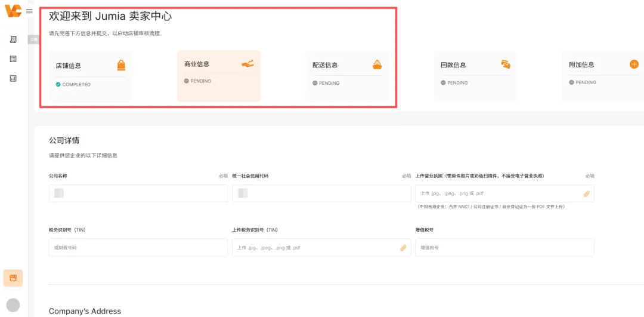Viewport: 644px width, 317px height.
Task: Open the 配送信息 step card
Action: [x=347, y=76]
